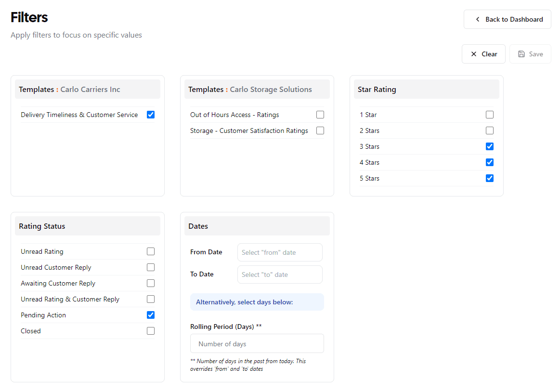
Task: Open the From Date picker field
Action: click(280, 252)
